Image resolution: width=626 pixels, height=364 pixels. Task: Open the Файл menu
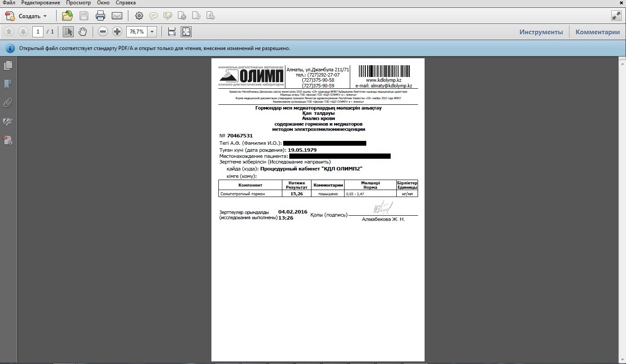click(x=9, y=3)
